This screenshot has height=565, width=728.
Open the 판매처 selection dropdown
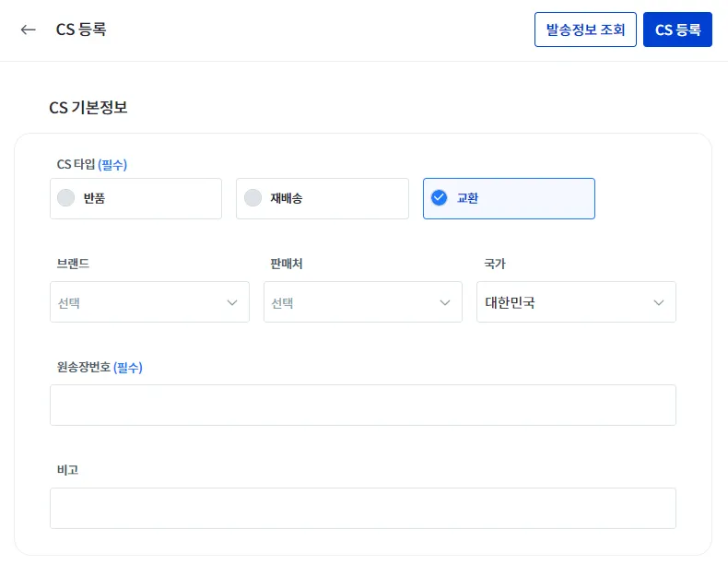coord(362,302)
